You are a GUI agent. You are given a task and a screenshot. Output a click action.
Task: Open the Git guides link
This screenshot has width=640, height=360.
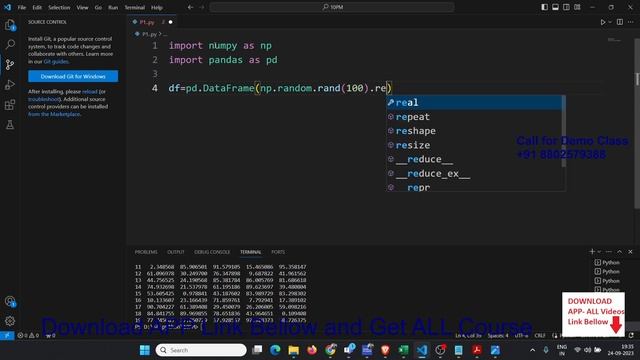click(x=56, y=62)
